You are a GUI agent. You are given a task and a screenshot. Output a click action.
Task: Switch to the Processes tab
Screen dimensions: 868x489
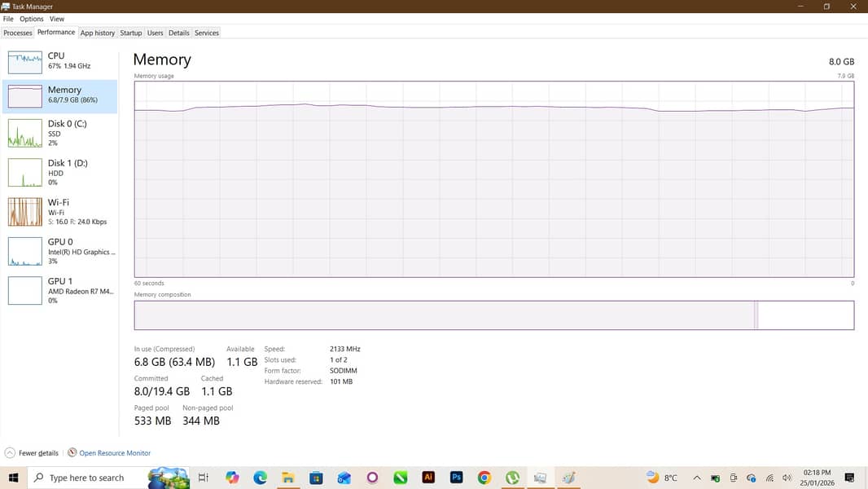pyautogui.click(x=17, y=33)
